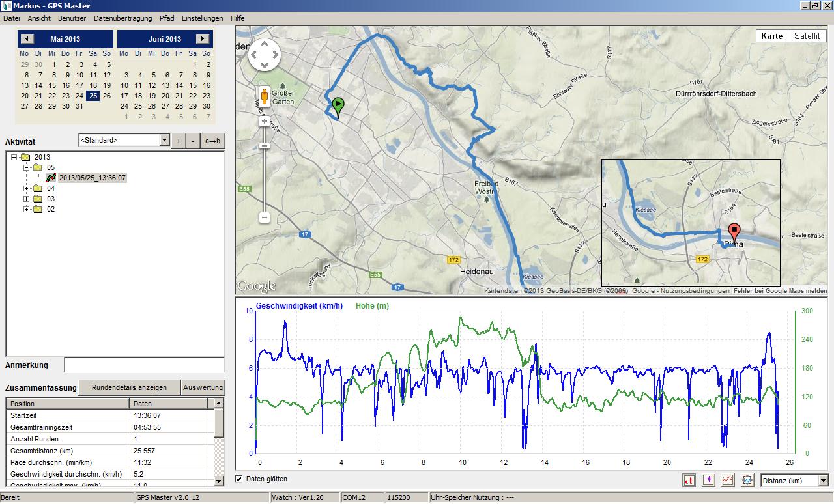Switch map to Satellit view
Screen dimensions: 834x504
click(807, 36)
